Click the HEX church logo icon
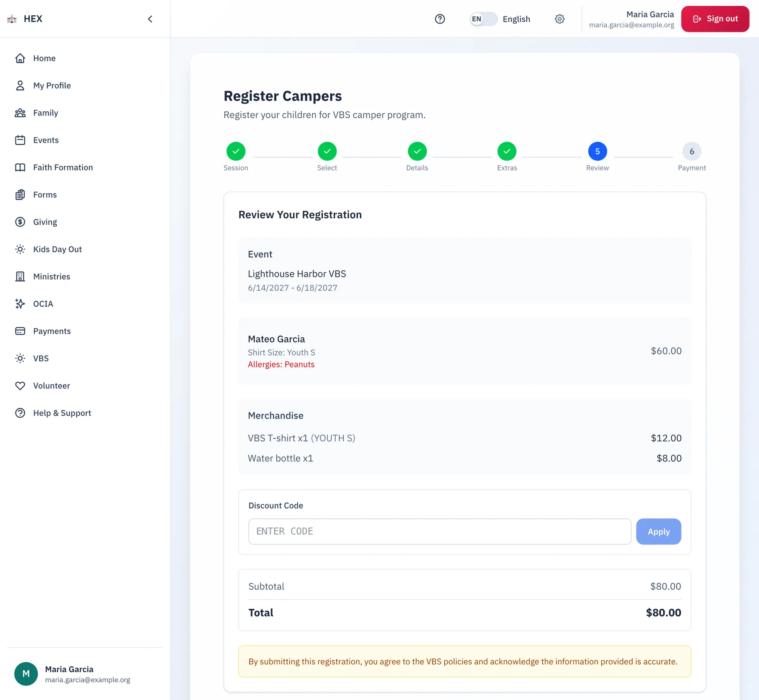This screenshot has width=759, height=700. tap(12, 19)
